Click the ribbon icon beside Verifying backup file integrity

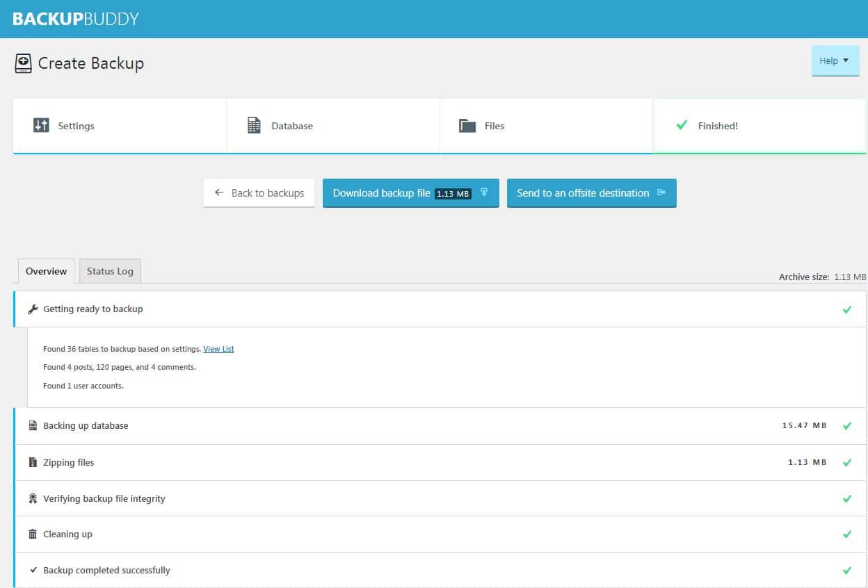pyautogui.click(x=33, y=498)
